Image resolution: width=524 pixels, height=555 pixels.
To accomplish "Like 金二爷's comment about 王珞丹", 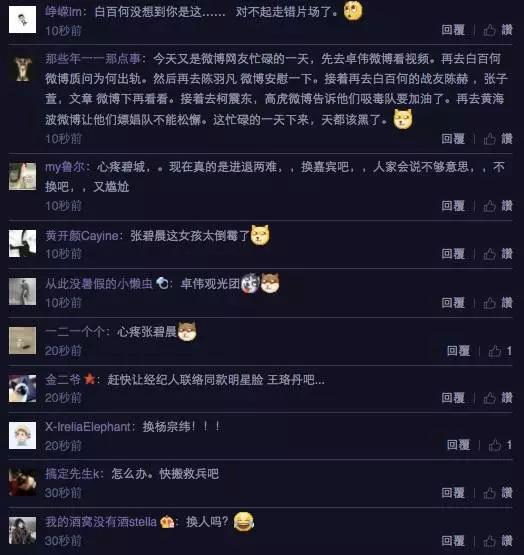I will coord(498,398).
